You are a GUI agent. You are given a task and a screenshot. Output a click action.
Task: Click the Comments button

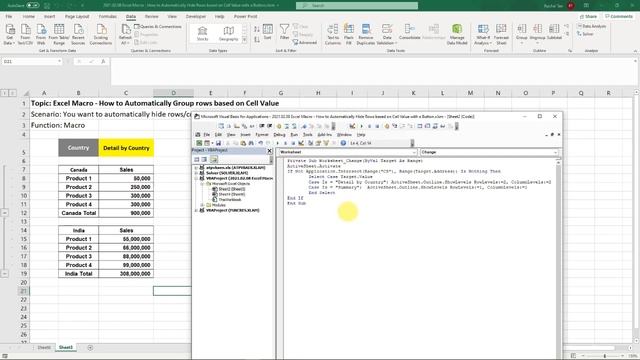(619, 16)
